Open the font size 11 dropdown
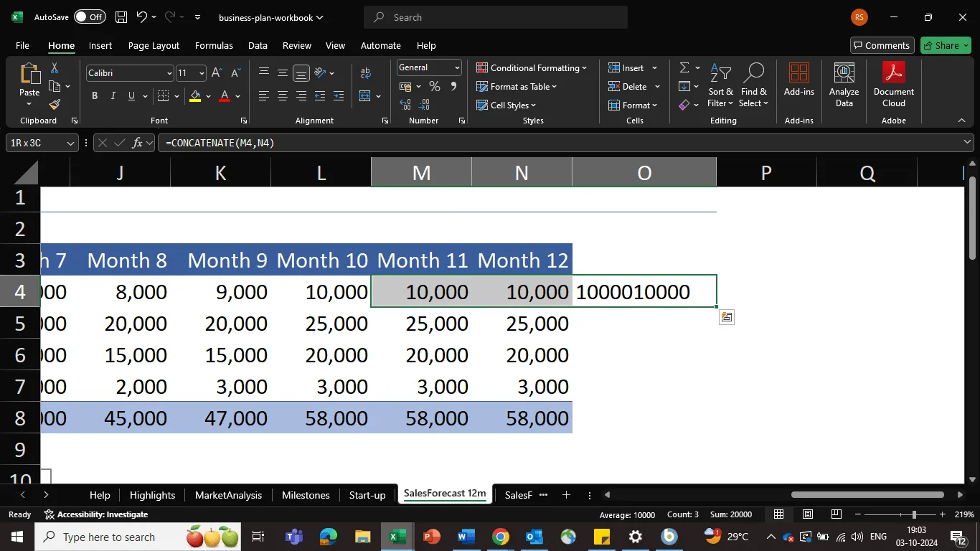This screenshot has height=551, width=980. (202, 73)
